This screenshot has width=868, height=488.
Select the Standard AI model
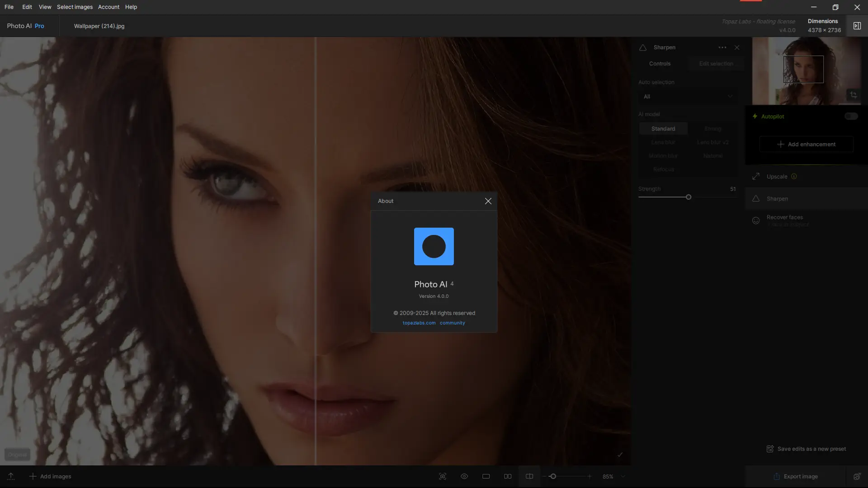coord(663,128)
